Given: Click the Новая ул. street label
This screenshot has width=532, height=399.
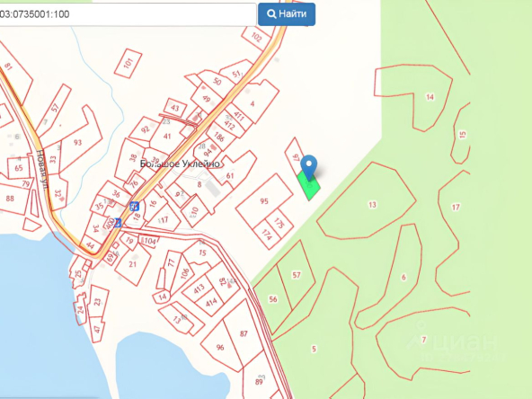Looking at the screenshot, I should point(41,170).
